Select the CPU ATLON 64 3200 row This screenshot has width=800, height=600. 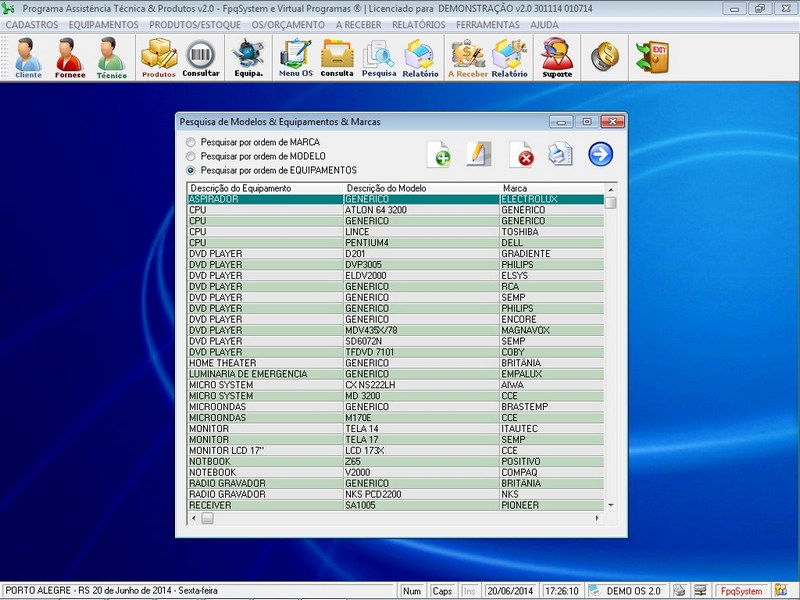click(395, 210)
